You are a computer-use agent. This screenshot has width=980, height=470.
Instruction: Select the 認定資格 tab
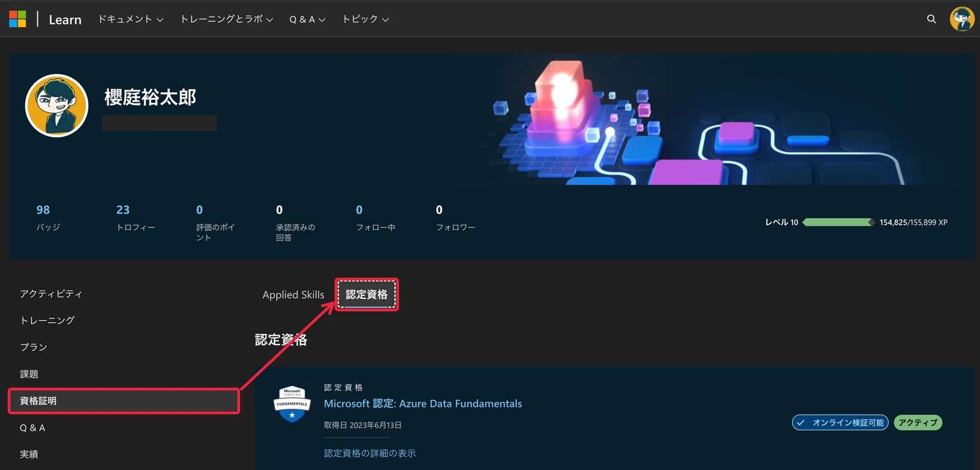[x=366, y=295]
